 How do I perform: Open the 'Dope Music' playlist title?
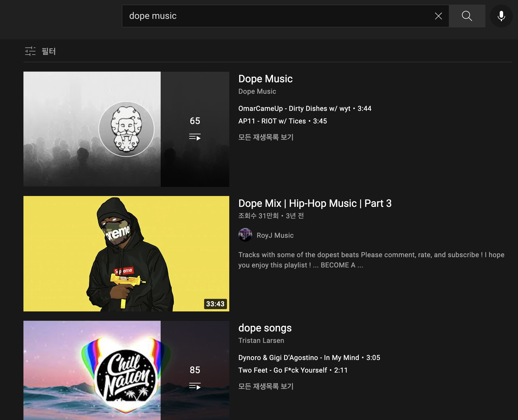pos(265,79)
